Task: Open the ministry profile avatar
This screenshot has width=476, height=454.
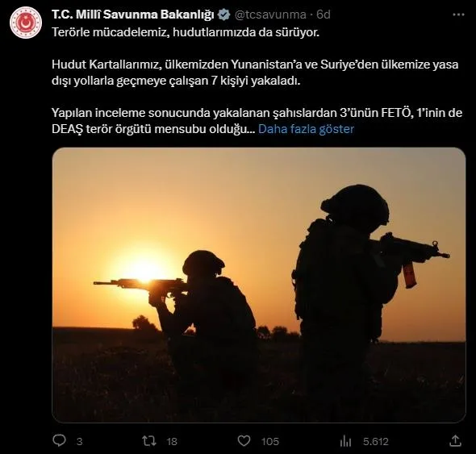Action: click(26, 23)
